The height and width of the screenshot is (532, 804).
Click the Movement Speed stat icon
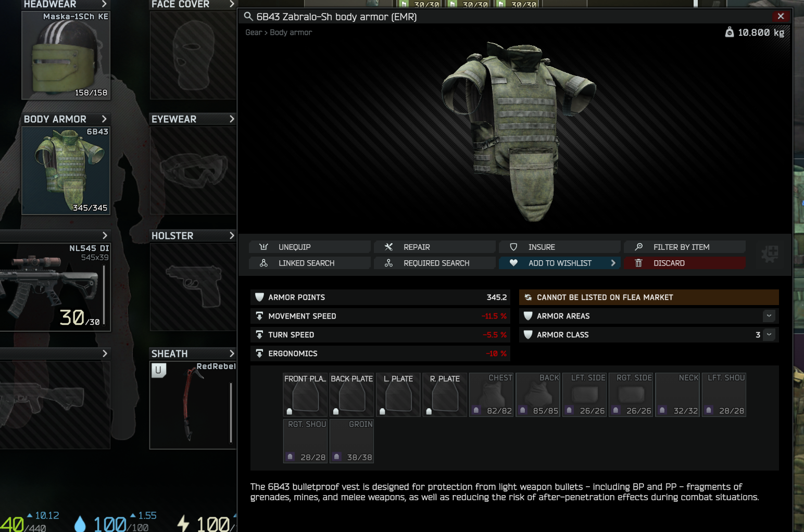pos(259,316)
